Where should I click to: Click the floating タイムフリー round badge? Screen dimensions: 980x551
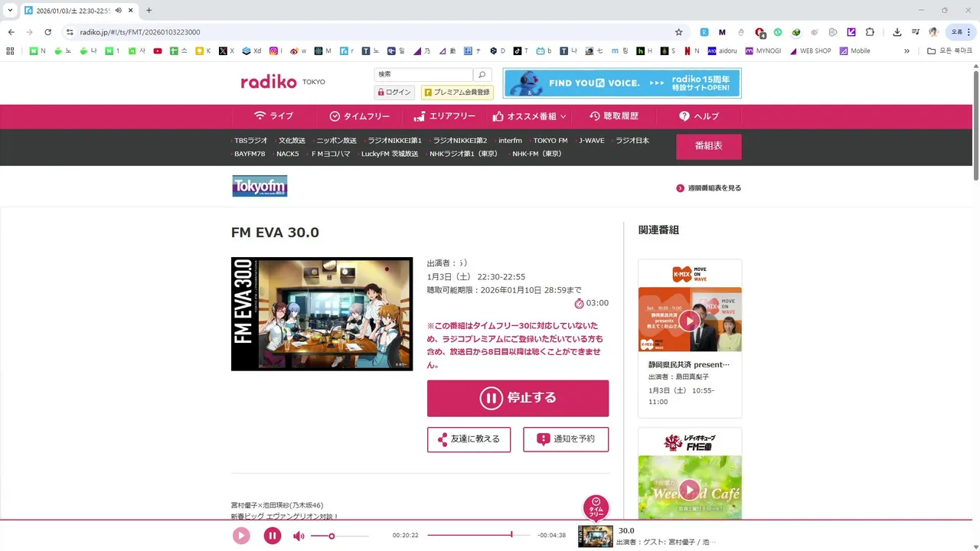click(x=596, y=507)
